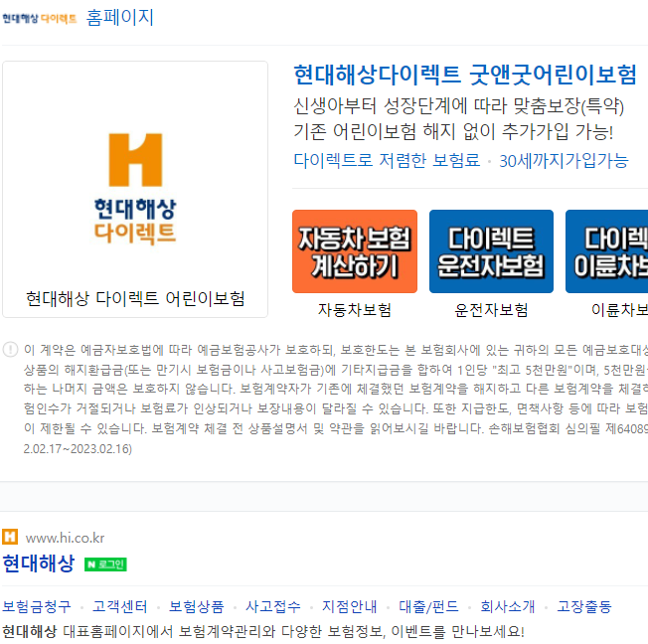Click the blue 다이렉트 이륜차보험 banner
Image resolution: width=648 pixels, height=644 pixels.
606,251
